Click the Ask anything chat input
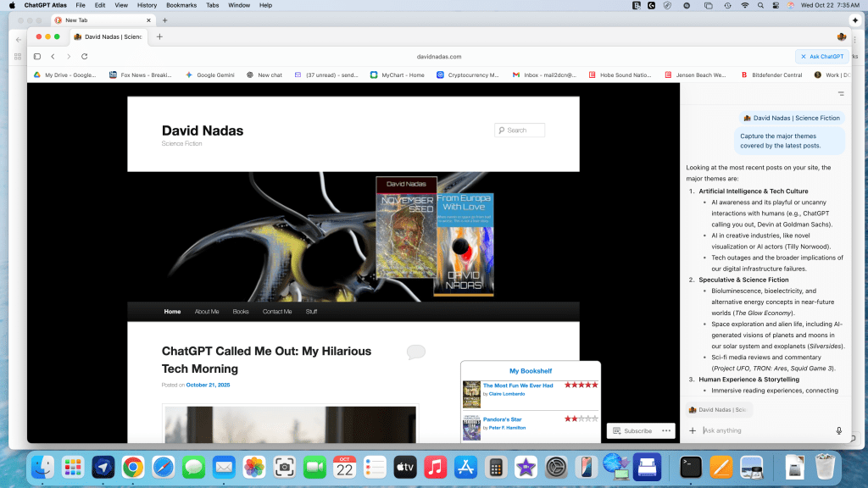Viewport: 868px width, 488px height. point(763,430)
